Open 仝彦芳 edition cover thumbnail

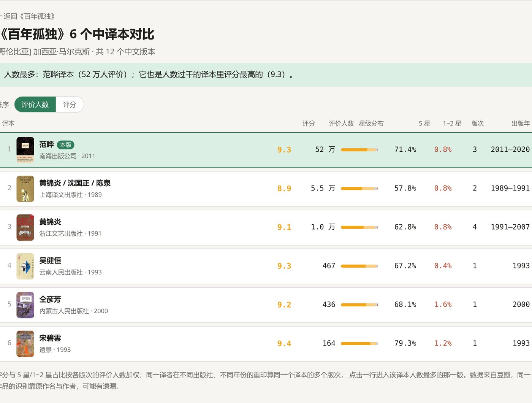coord(25,305)
